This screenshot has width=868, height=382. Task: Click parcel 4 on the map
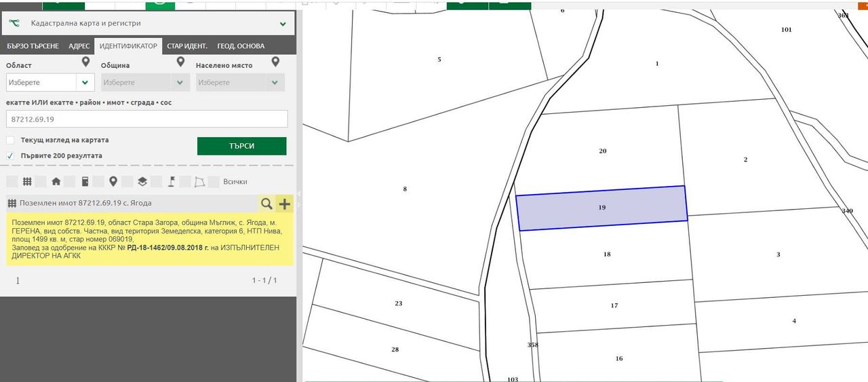point(794,321)
